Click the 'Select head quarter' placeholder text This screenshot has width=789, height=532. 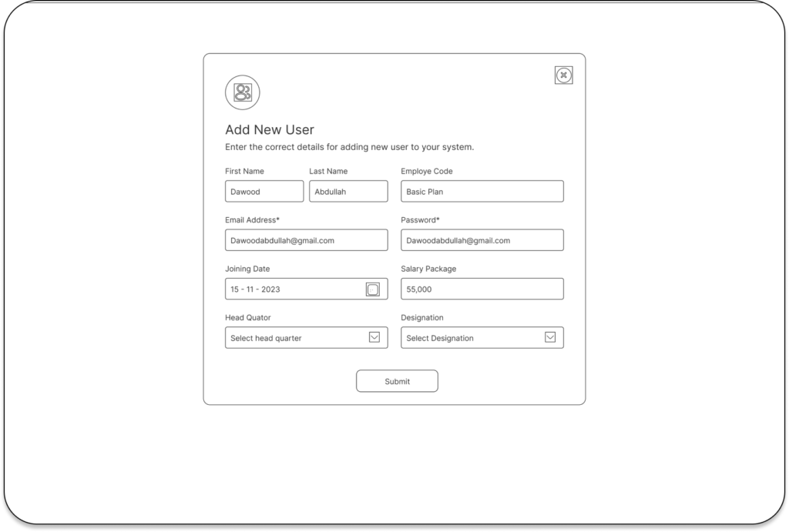266,338
